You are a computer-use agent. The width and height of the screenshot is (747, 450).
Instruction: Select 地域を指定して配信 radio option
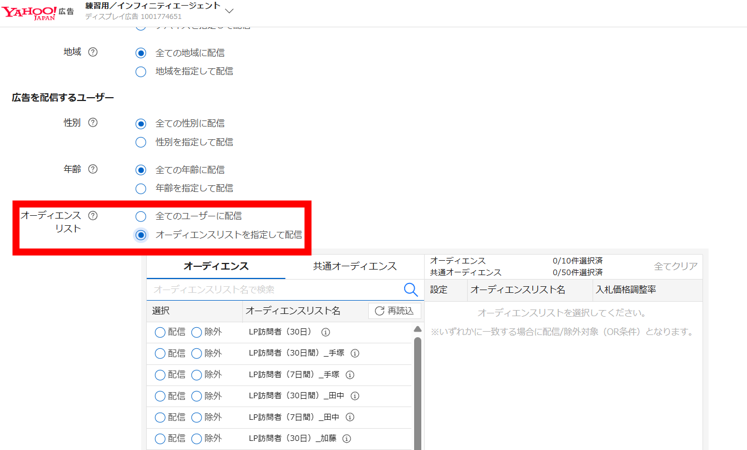141,72
